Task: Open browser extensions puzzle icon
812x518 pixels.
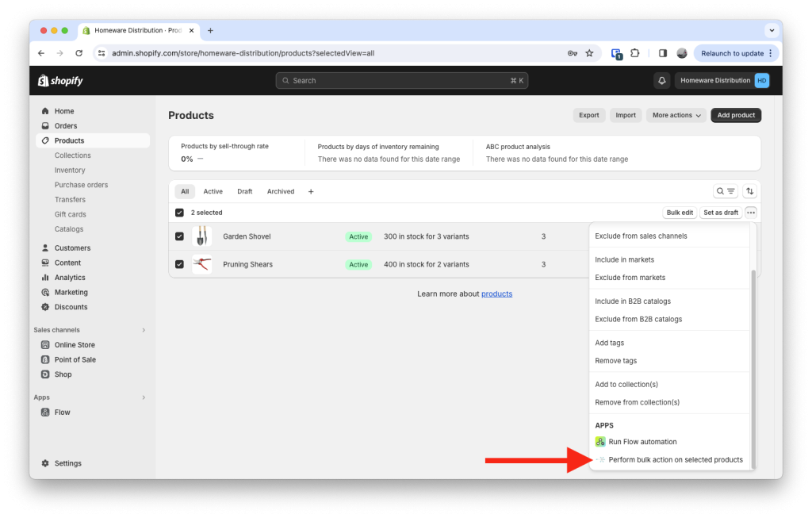Action: [635, 53]
